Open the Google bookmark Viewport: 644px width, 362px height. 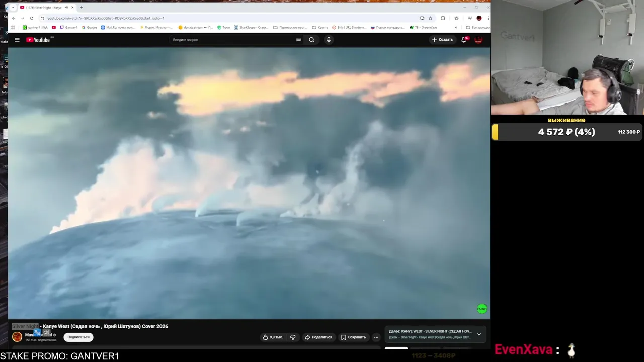(89, 28)
